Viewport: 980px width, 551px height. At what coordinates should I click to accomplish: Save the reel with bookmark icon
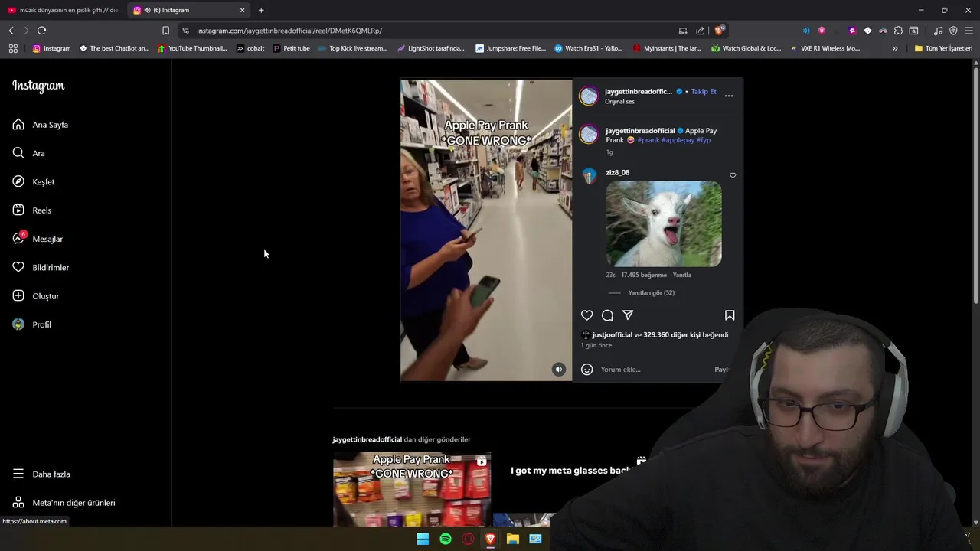click(x=730, y=315)
